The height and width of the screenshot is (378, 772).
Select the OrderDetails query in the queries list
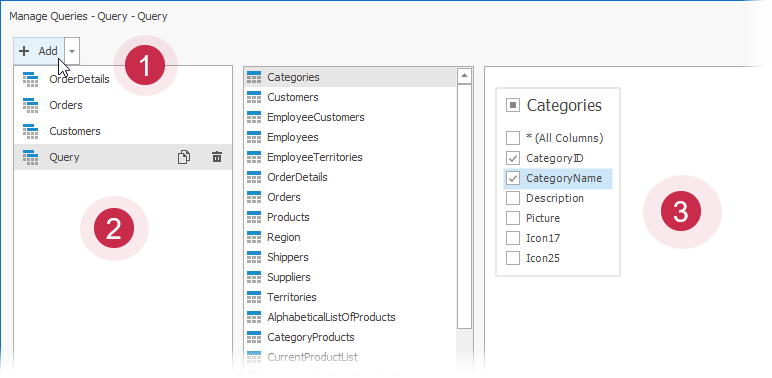123,79
